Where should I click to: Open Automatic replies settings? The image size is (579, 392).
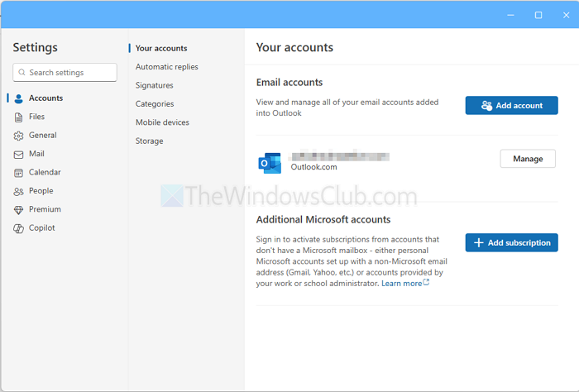(166, 67)
